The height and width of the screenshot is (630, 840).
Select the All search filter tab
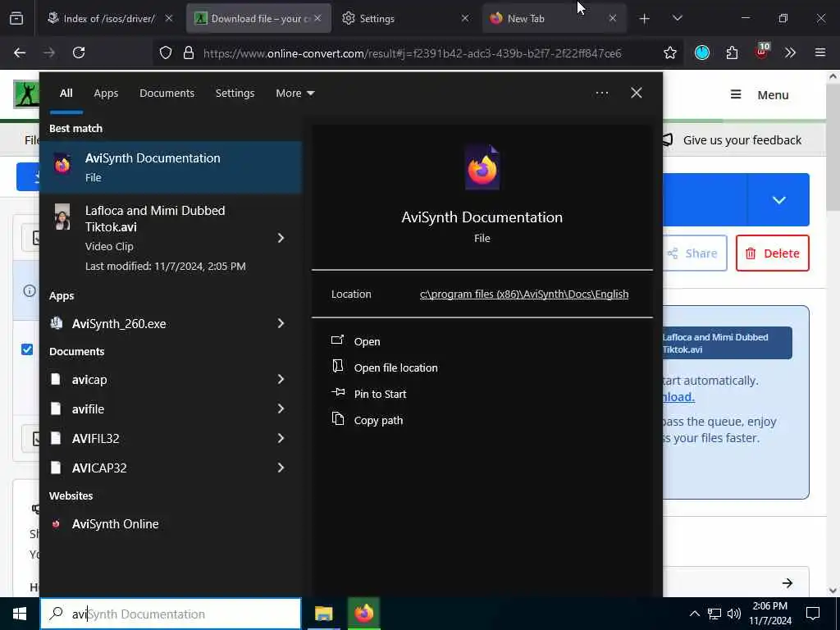point(66,94)
